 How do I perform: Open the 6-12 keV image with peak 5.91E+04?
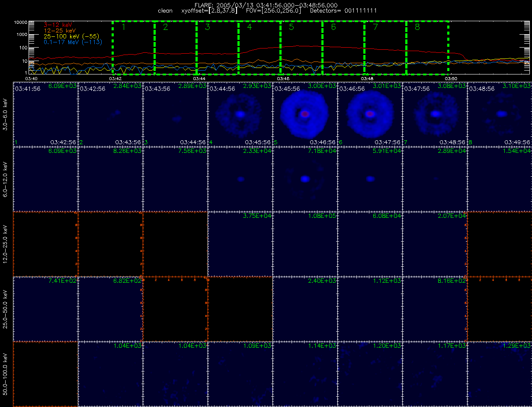click(370, 179)
